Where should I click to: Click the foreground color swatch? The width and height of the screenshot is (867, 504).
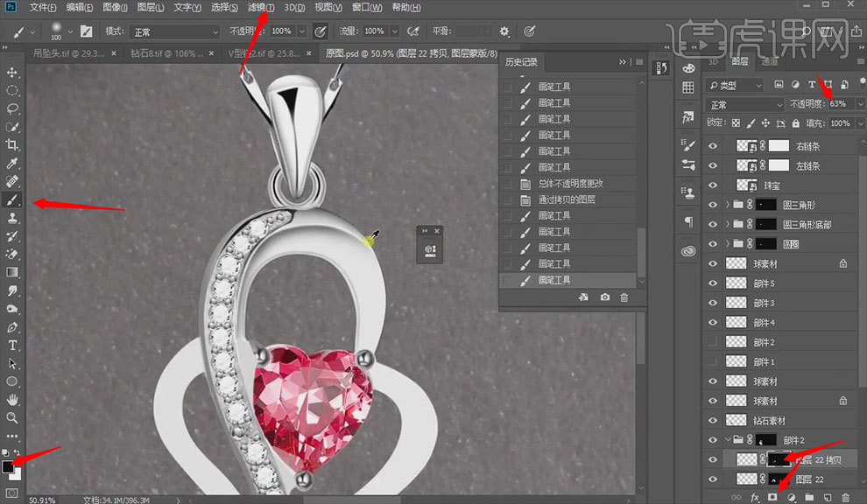pyautogui.click(x=8, y=467)
